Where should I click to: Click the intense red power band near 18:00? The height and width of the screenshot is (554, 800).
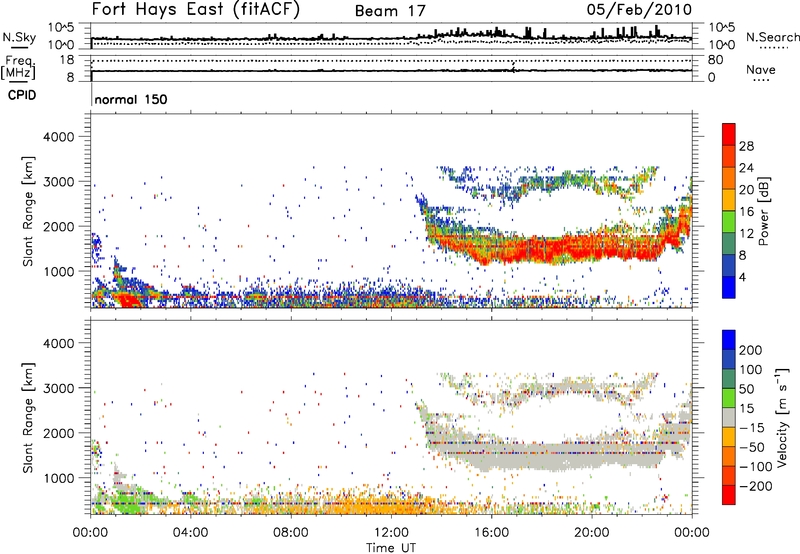541,248
